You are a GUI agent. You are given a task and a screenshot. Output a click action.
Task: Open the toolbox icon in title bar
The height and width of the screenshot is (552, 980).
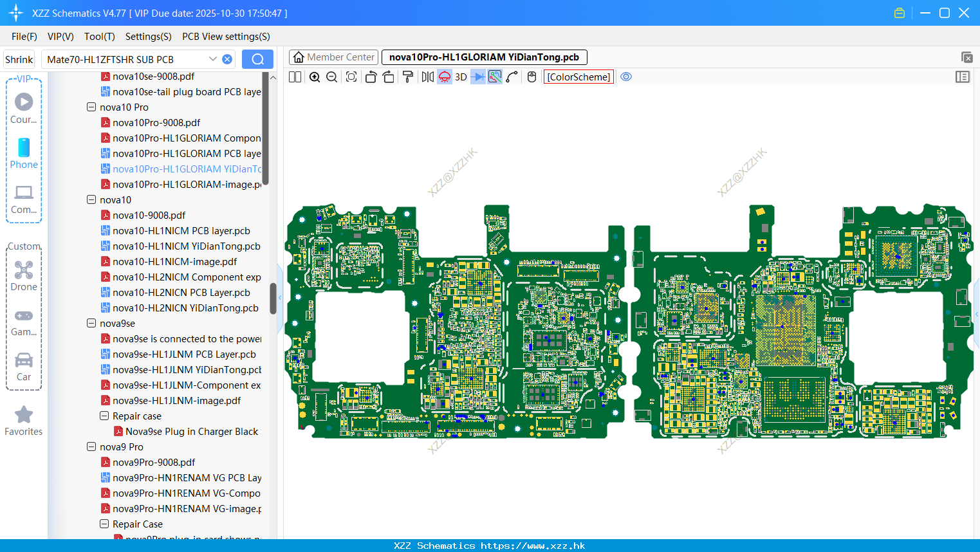[x=900, y=13]
